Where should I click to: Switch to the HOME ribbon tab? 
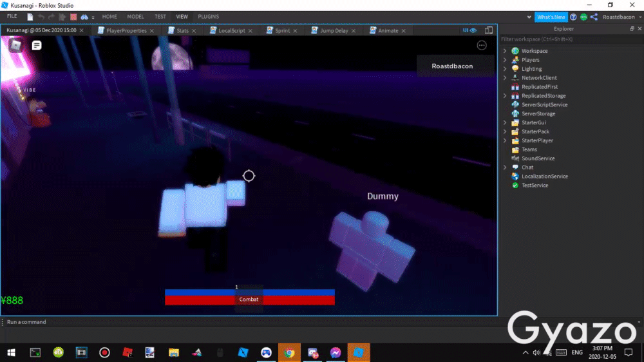pos(109,17)
